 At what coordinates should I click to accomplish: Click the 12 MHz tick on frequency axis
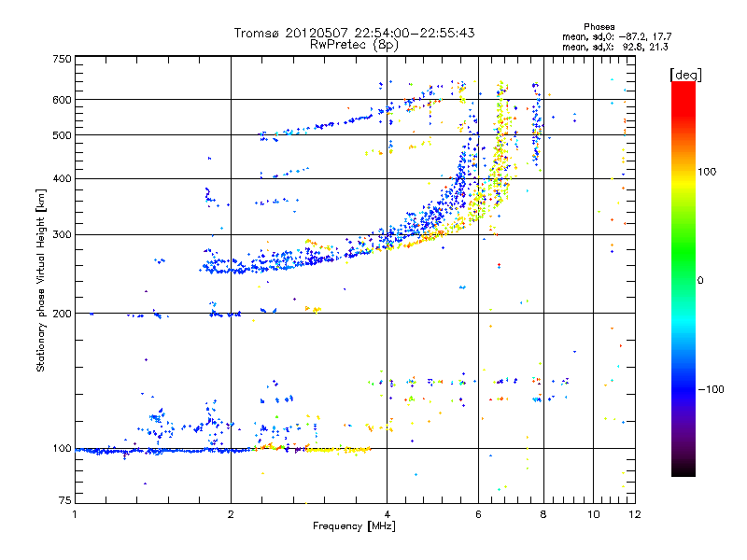click(x=636, y=514)
